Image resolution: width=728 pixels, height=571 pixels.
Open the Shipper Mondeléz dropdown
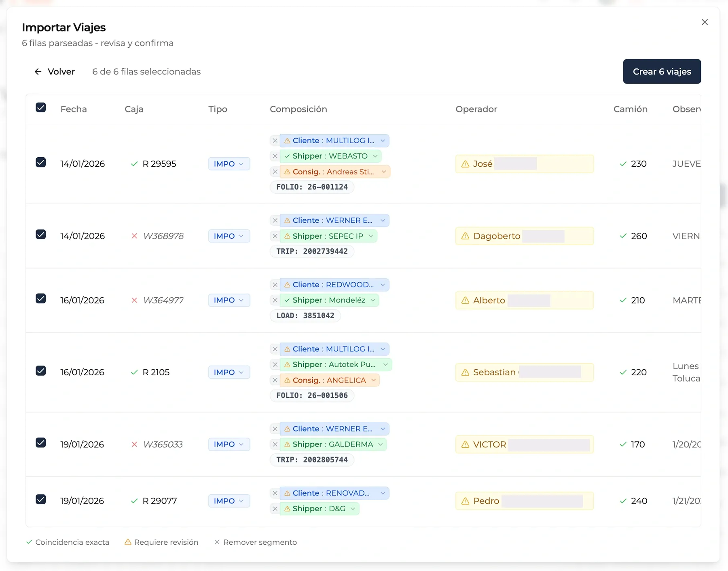click(372, 300)
